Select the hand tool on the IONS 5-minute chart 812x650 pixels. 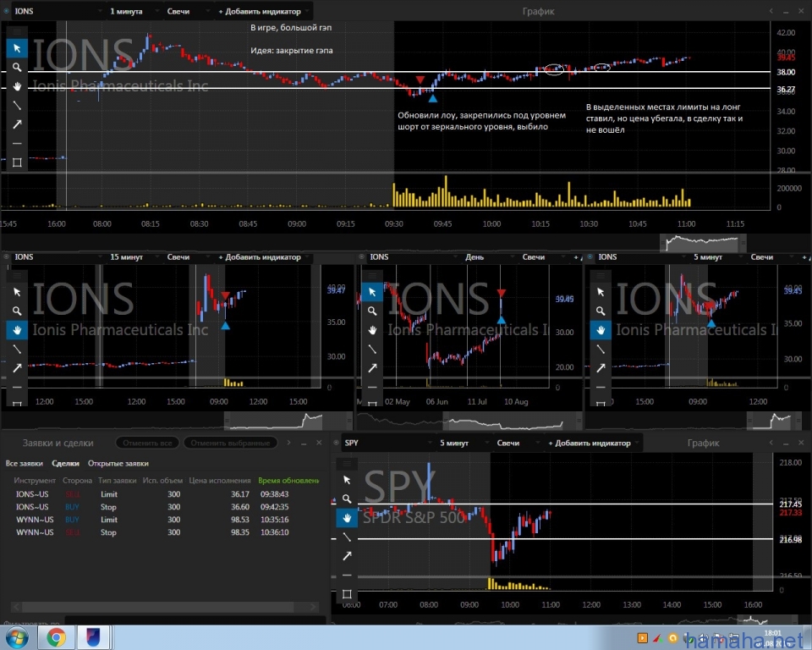(x=601, y=330)
